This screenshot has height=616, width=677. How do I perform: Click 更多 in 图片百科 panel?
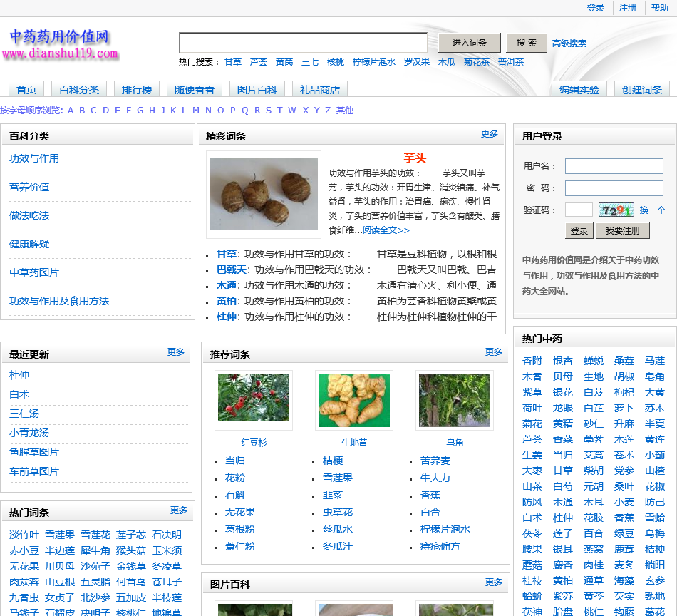tap(494, 582)
